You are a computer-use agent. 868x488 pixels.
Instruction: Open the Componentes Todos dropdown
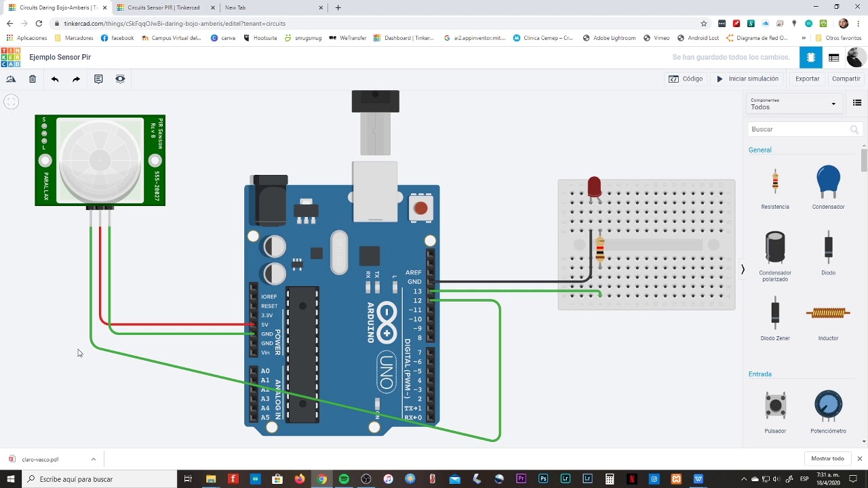[x=794, y=104]
